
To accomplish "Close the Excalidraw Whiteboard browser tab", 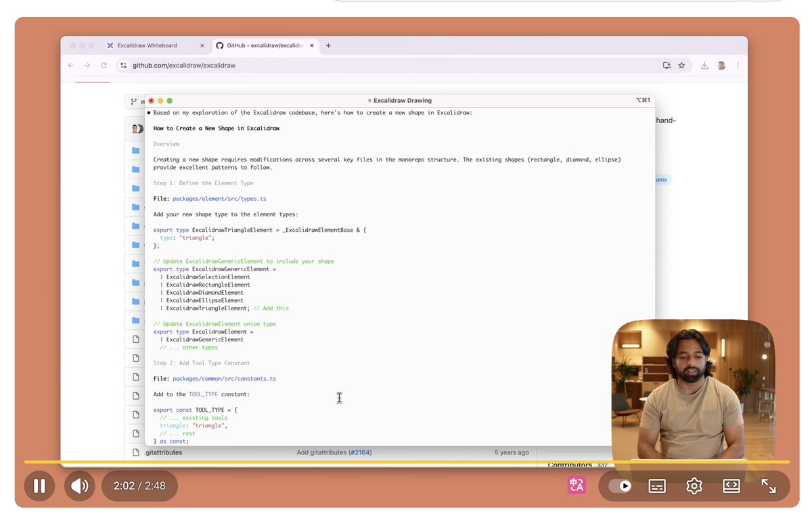I will 202,45.
